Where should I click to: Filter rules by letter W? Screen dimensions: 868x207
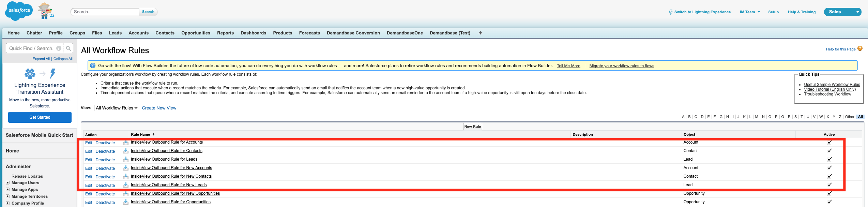821,117
